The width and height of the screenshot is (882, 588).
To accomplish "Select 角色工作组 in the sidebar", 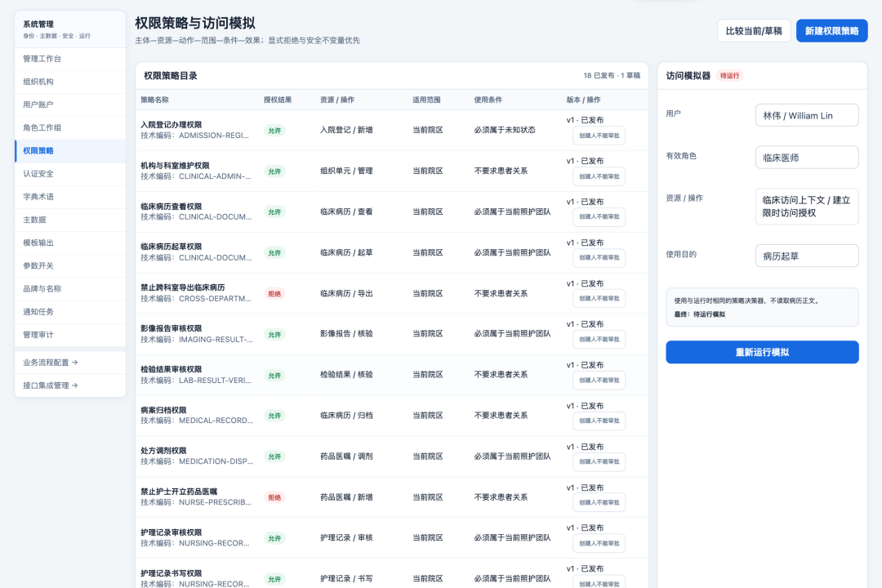I will [70, 127].
